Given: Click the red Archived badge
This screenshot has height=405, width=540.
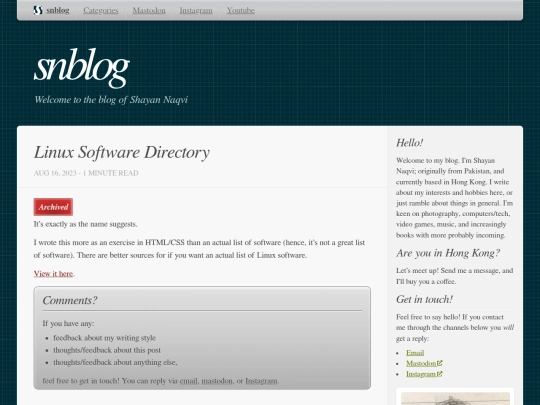Looking at the screenshot, I should (x=53, y=207).
